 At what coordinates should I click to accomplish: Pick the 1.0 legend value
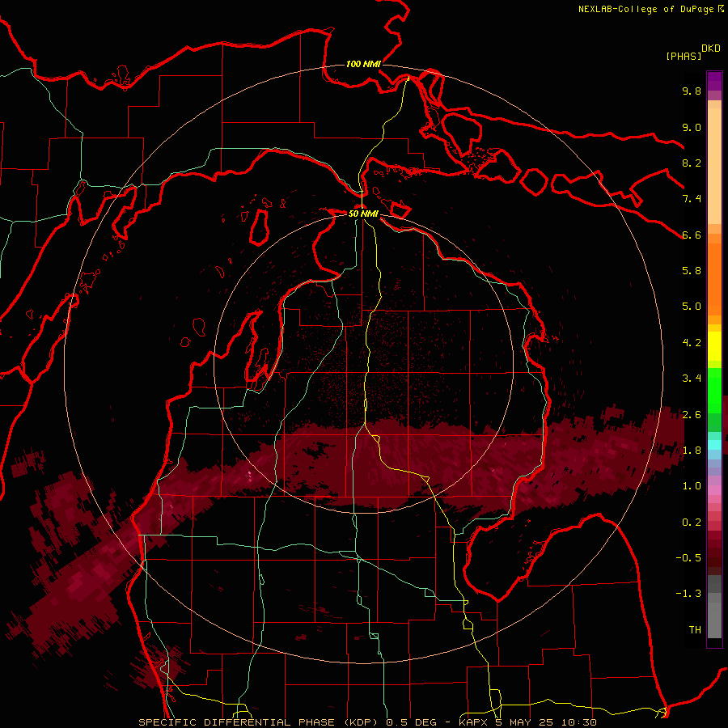[x=692, y=486]
